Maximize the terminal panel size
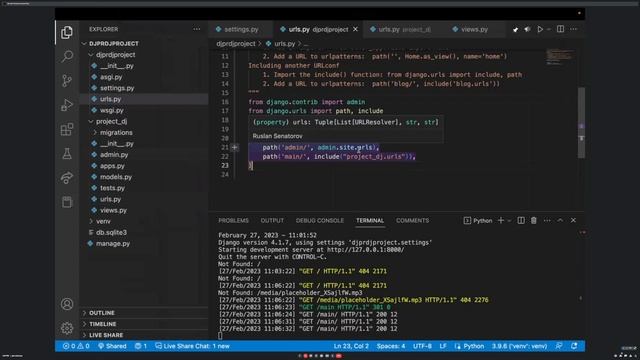 pos(560,220)
